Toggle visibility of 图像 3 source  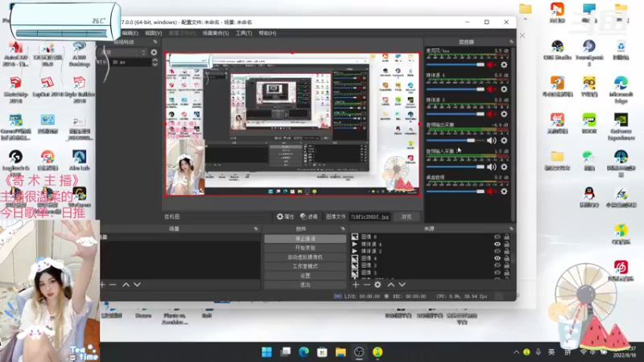[x=497, y=265]
